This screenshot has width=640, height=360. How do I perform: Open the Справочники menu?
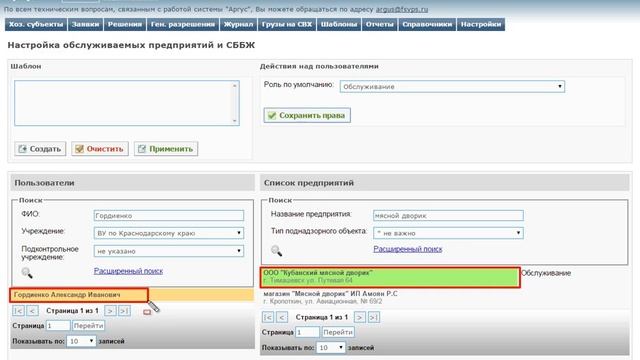tap(427, 24)
